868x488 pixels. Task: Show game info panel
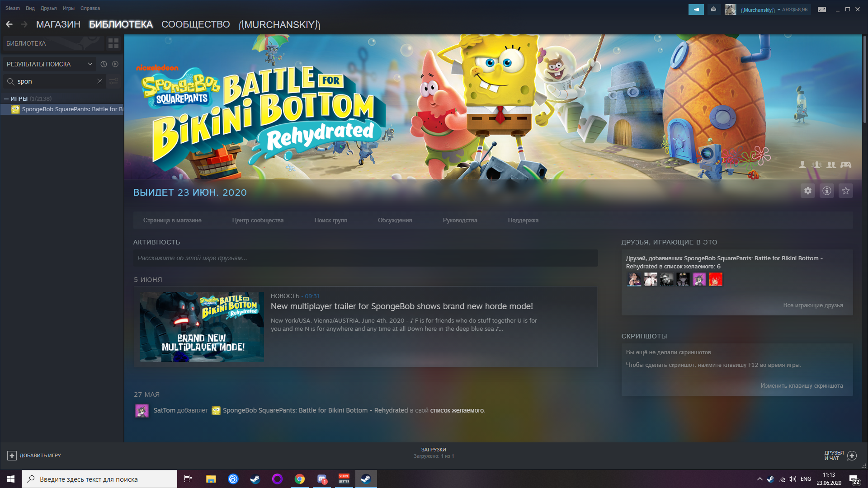click(827, 191)
